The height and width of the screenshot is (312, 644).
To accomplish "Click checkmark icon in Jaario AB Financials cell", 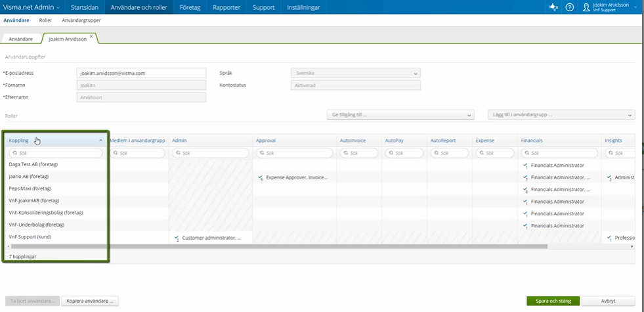I will 525,178.
